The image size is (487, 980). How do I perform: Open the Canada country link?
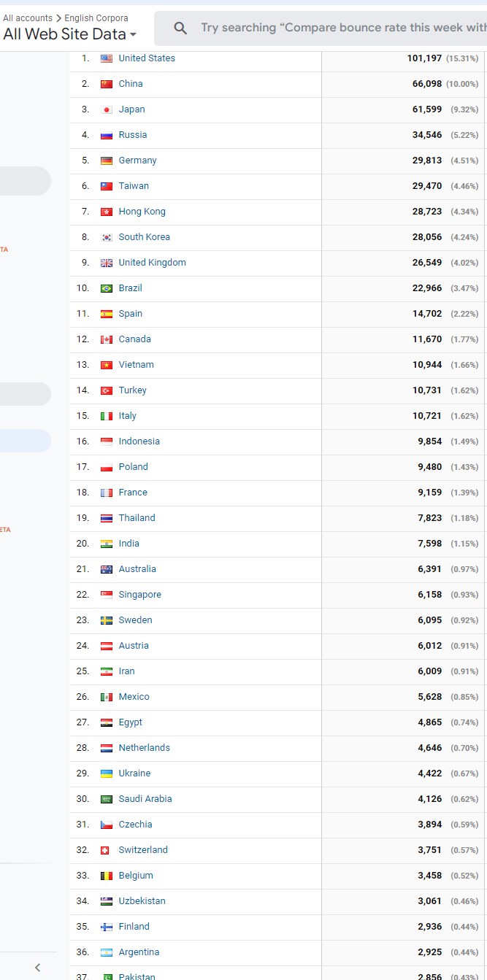coord(135,339)
